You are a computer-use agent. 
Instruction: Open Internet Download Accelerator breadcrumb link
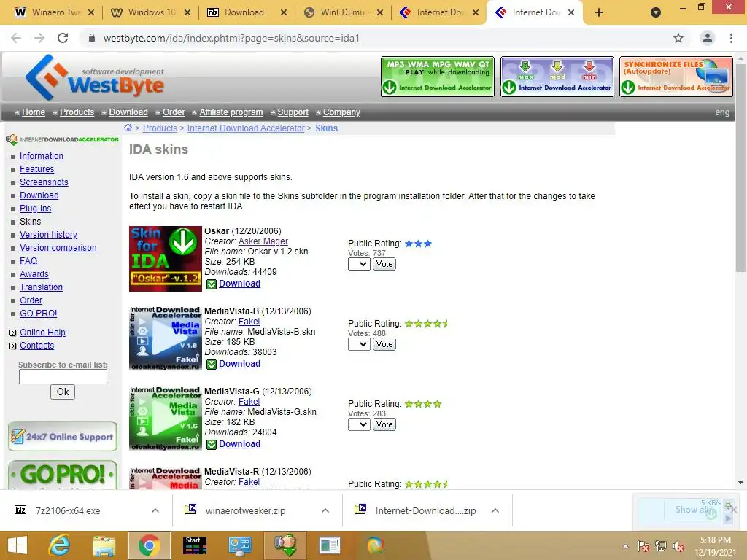(x=246, y=128)
